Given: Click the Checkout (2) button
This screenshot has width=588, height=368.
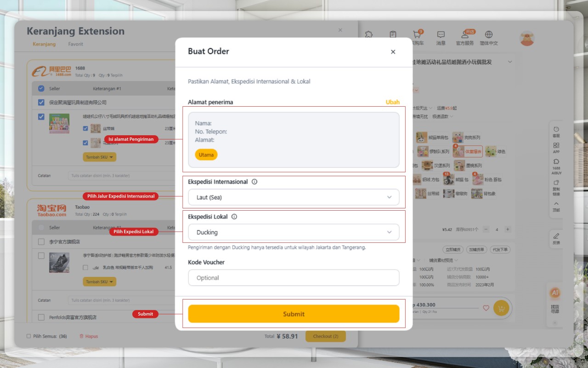Looking at the screenshot, I should 326,336.
